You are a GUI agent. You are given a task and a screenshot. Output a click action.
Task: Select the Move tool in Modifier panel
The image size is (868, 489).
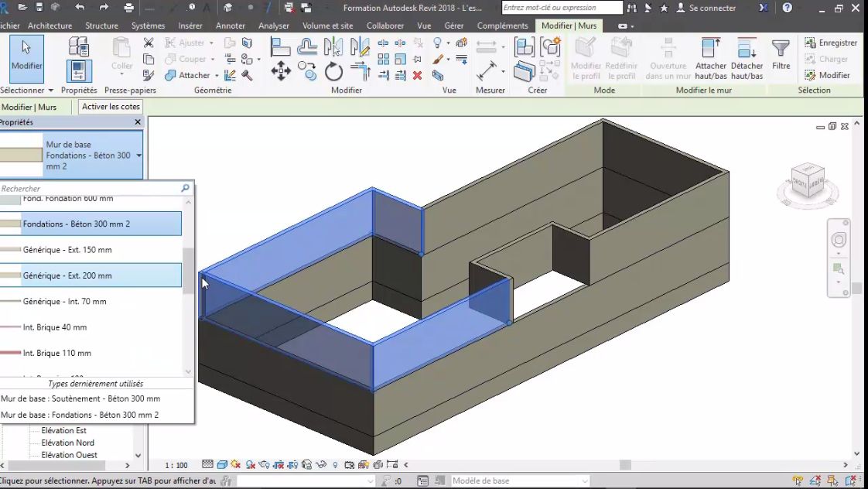(281, 71)
